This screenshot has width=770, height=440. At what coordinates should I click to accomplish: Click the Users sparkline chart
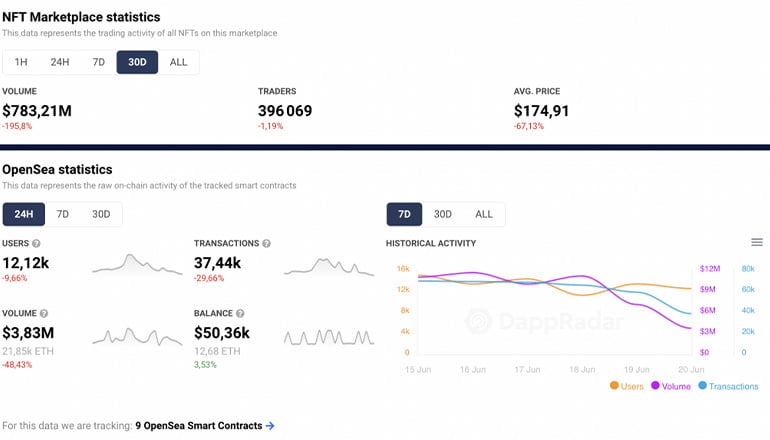pyautogui.click(x=137, y=264)
